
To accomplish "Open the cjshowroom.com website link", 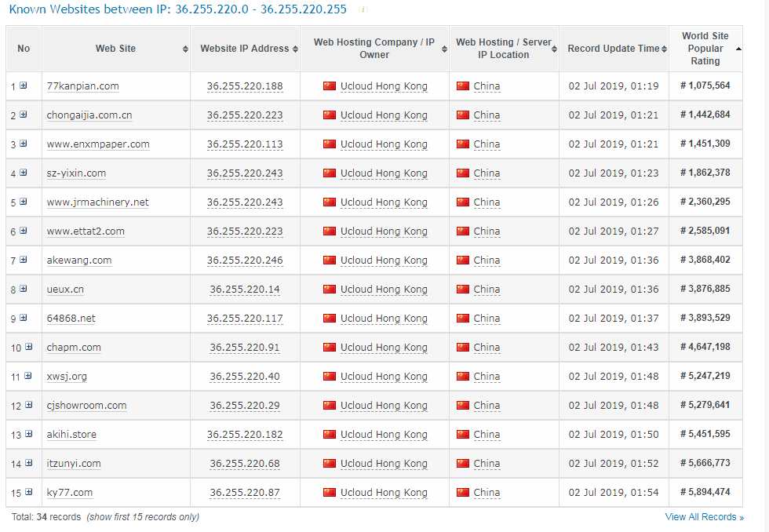I will [x=86, y=406].
